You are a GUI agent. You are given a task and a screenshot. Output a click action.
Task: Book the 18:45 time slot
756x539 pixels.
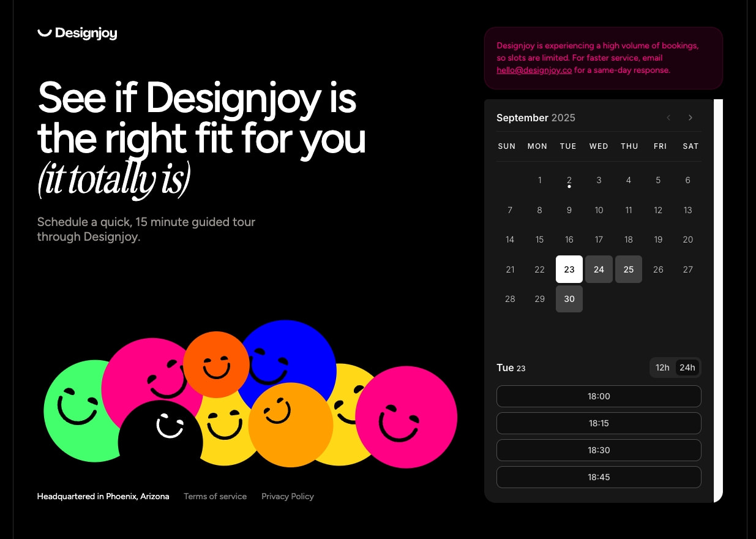click(x=599, y=477)
